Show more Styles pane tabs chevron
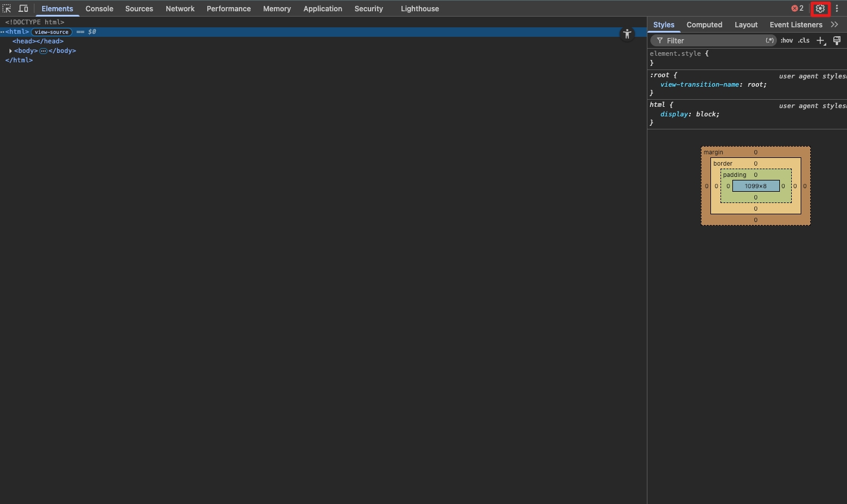The width and height of the screenshot is (847, 504). (835, 24)
